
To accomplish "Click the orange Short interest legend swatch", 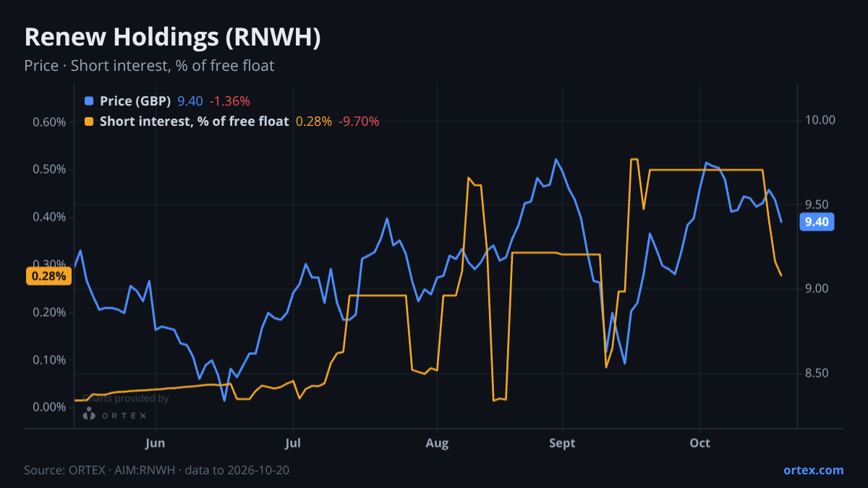I will pyautogui.click(x=89, y=121).
